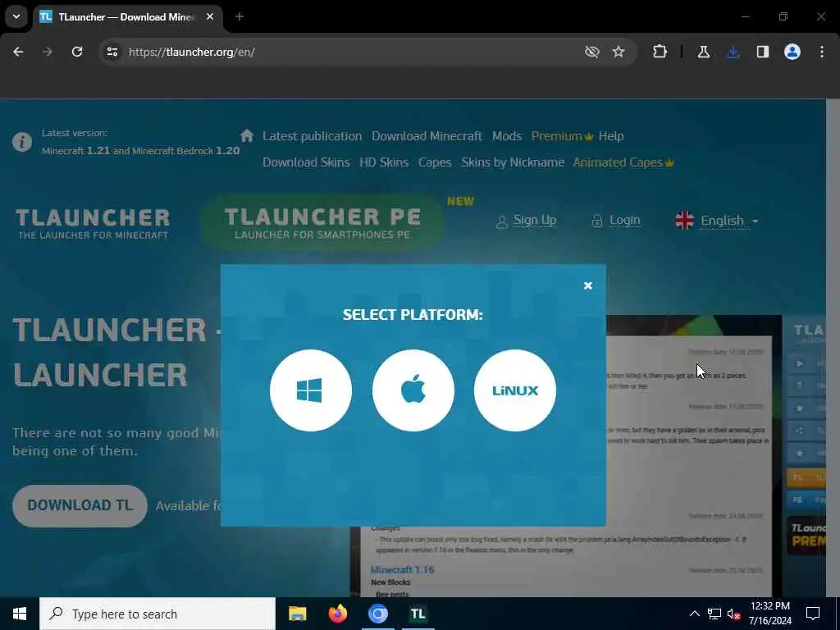Click the TLauncher PE banner

322,222
